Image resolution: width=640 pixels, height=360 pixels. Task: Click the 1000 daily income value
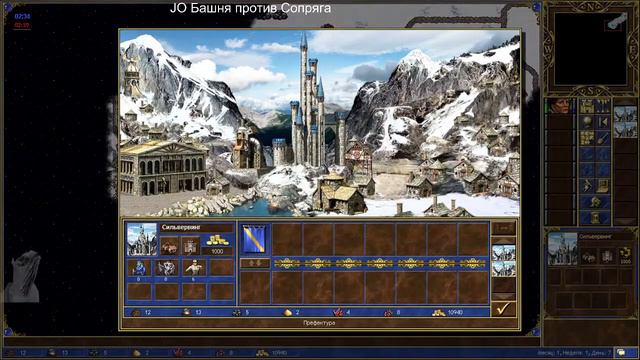(x=217, y=251)
